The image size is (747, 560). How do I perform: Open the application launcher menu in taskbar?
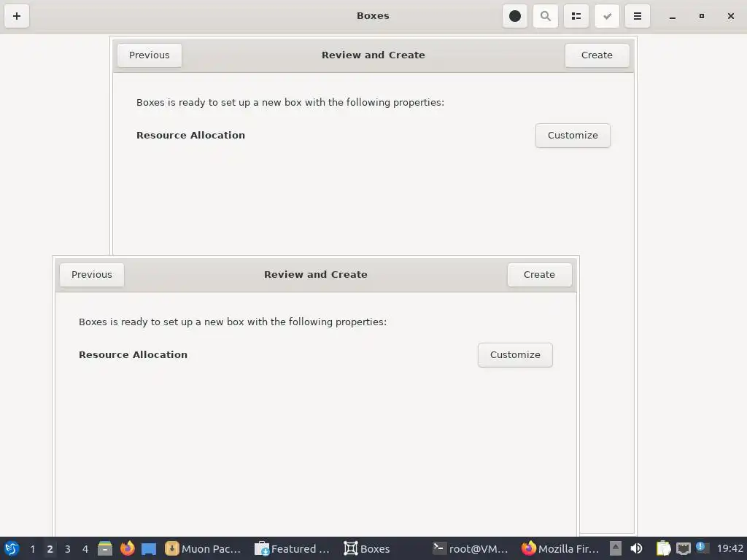point(12,548)
